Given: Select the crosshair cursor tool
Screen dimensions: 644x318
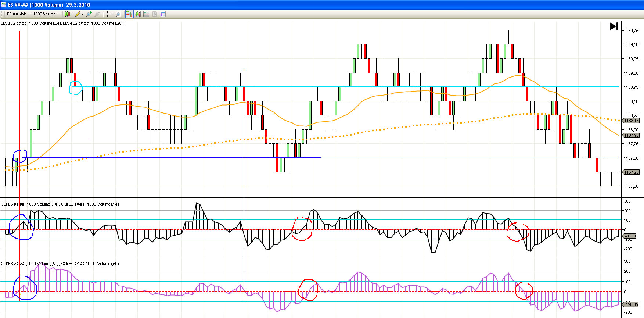Looking at the screenshot, I should pos(108,14).
